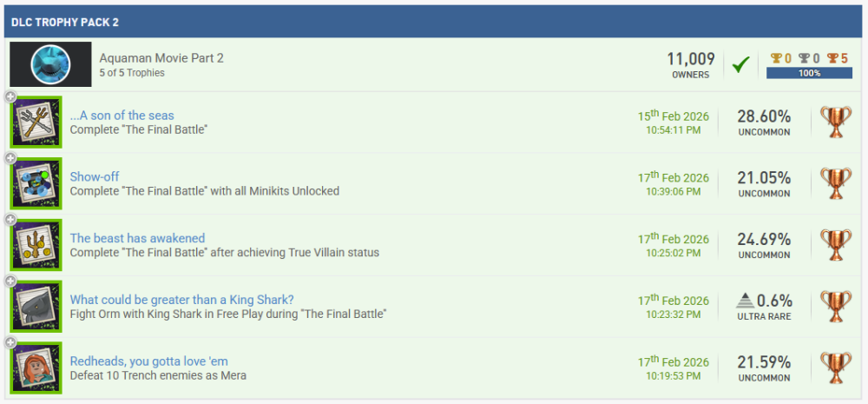Expand the Redheads trophy details

click(10, 341)
